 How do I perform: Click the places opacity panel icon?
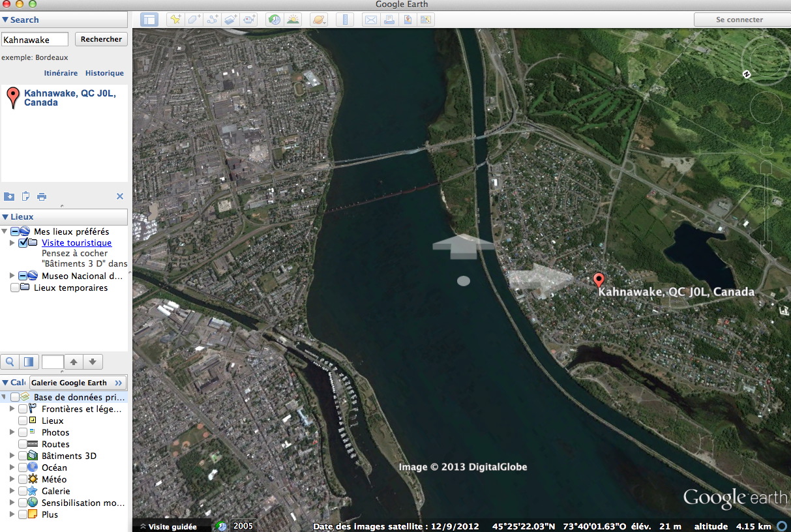click(28, 361)
